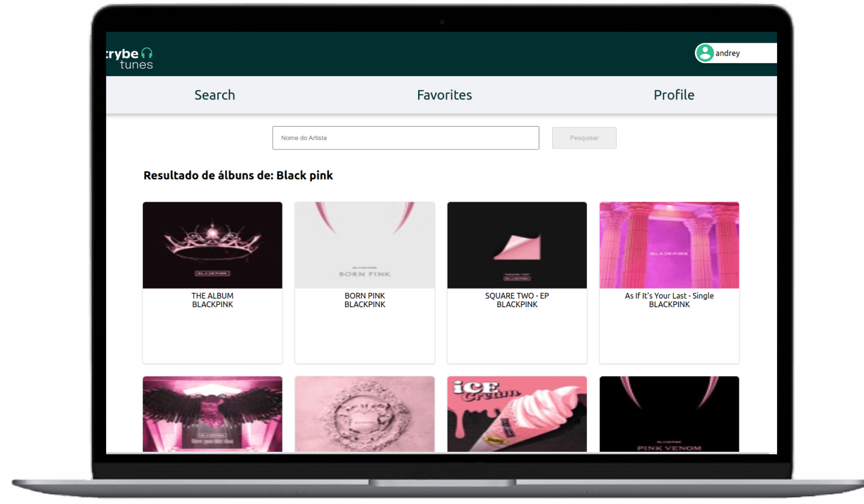Click As If It's Your Last - Single title
This screenshot has width=864, height=504.
669,296
